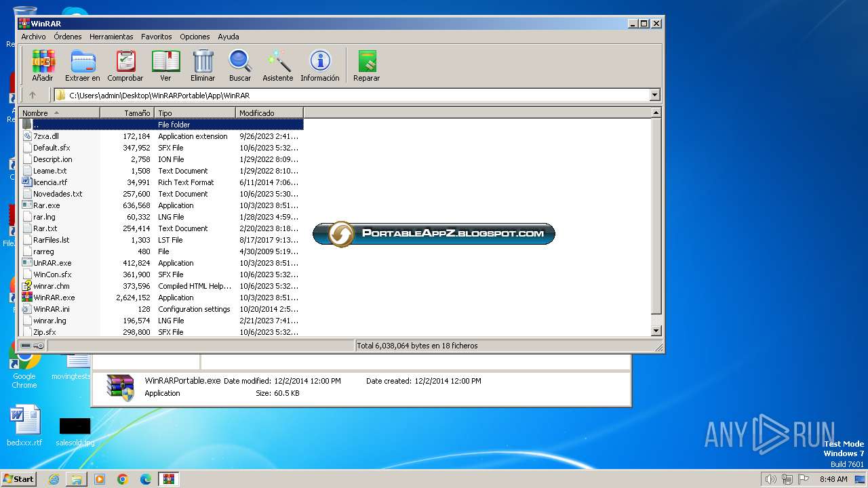
Task: Select the rar.lng file row
Action: 161,217
